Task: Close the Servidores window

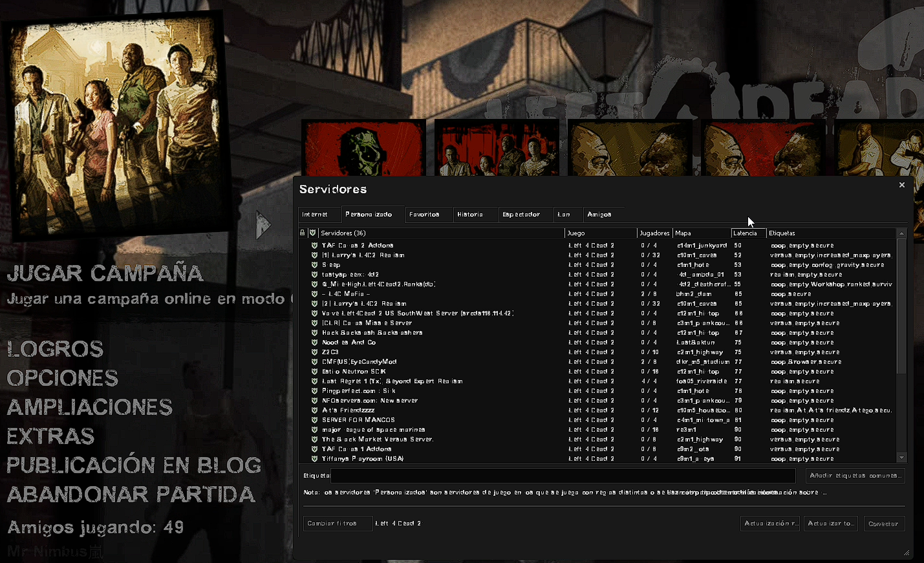Action: [x=902, y=185]
